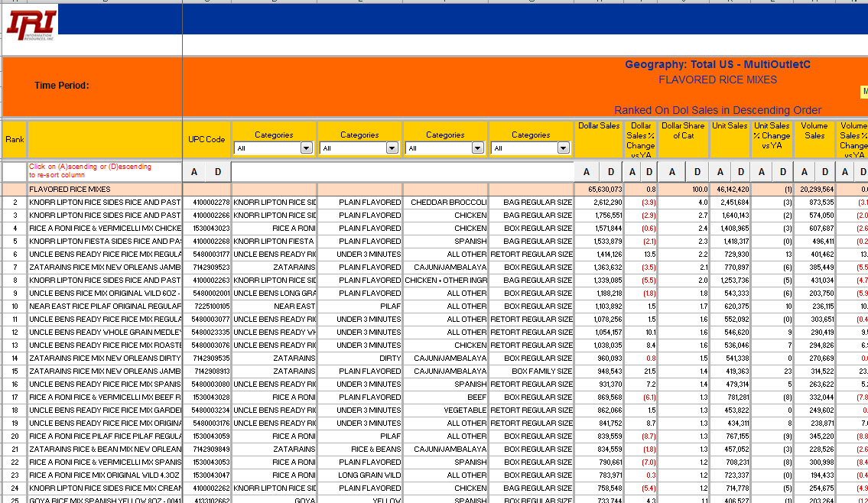Click Geography: Total US - MultiOutletC title
The height and width of the screenshot is (503, 868).
pos(717,64)
